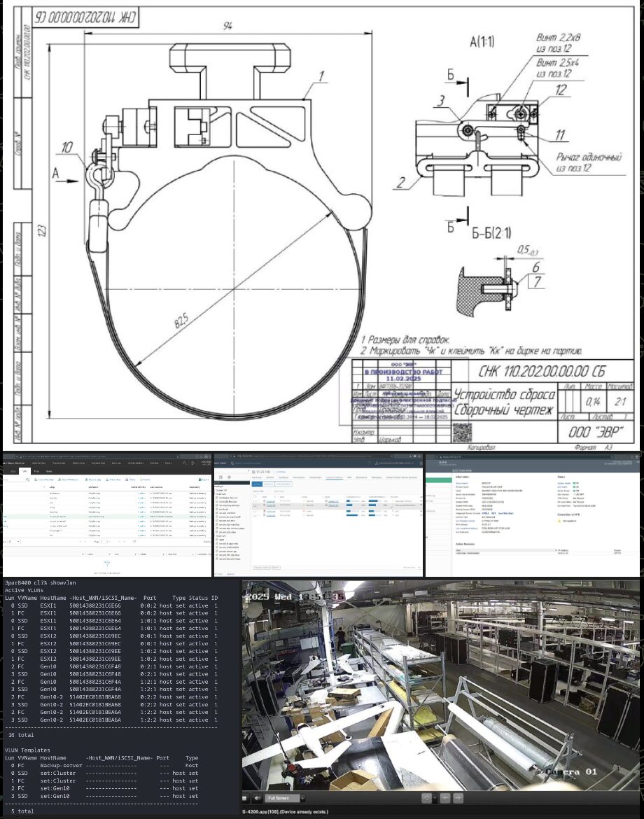Click the blue capacity usage bar in the highlighted row
The height and width of the screenshot is (819, 644).
click(349, 505)
